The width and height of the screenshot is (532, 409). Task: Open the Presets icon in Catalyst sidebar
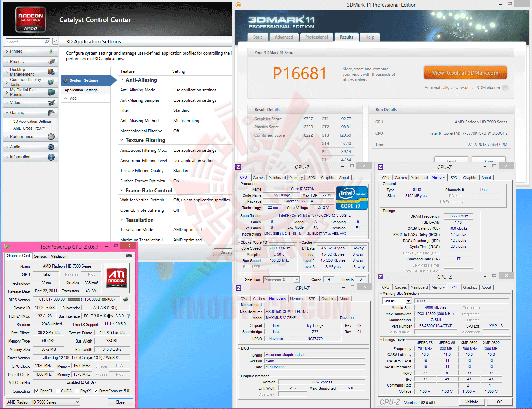pos(51,62)
